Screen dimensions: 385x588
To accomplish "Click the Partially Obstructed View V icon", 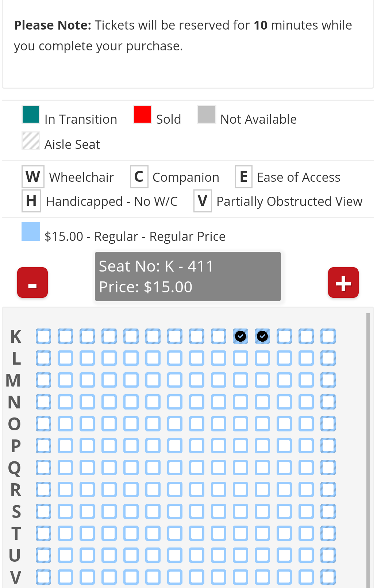I will point(203,201).
